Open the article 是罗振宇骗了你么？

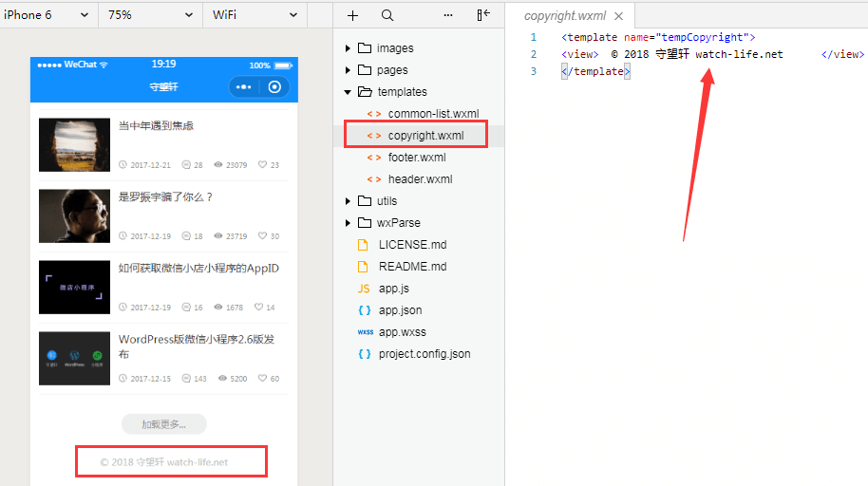(x=166, y=197)
